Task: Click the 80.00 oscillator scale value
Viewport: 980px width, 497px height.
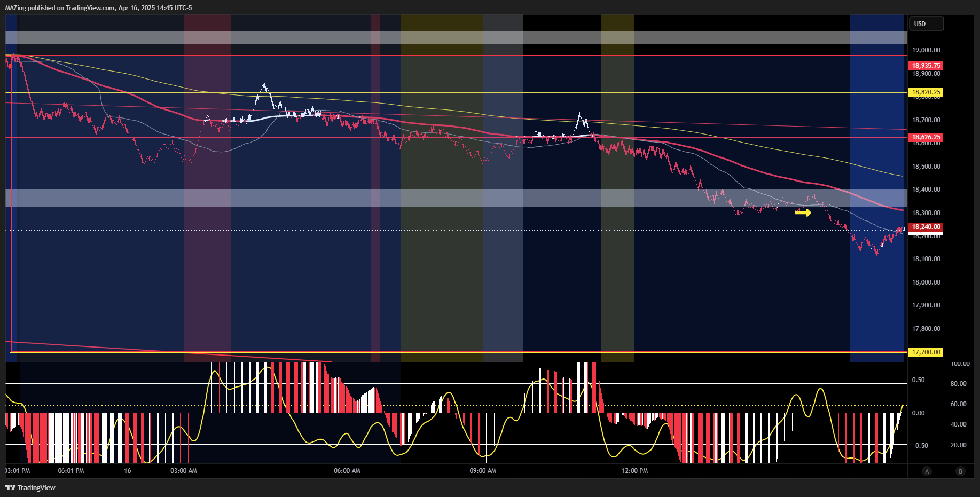Action: 958,384
